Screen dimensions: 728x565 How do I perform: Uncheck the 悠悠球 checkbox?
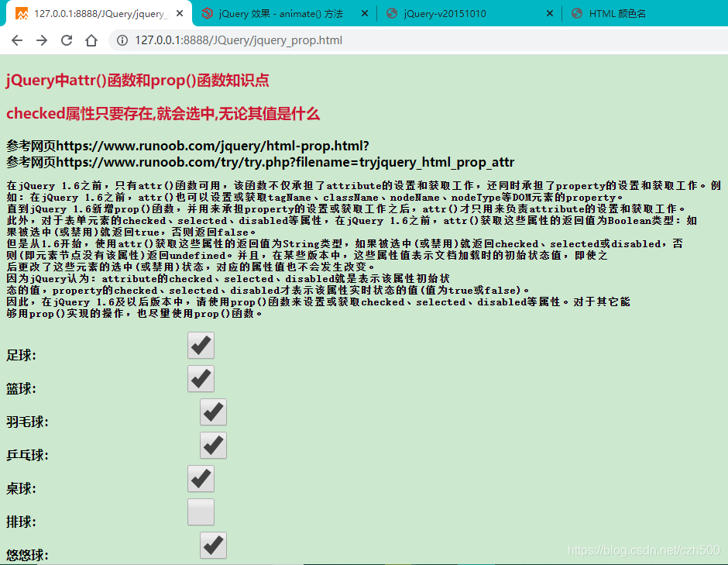tap(213, 545)
